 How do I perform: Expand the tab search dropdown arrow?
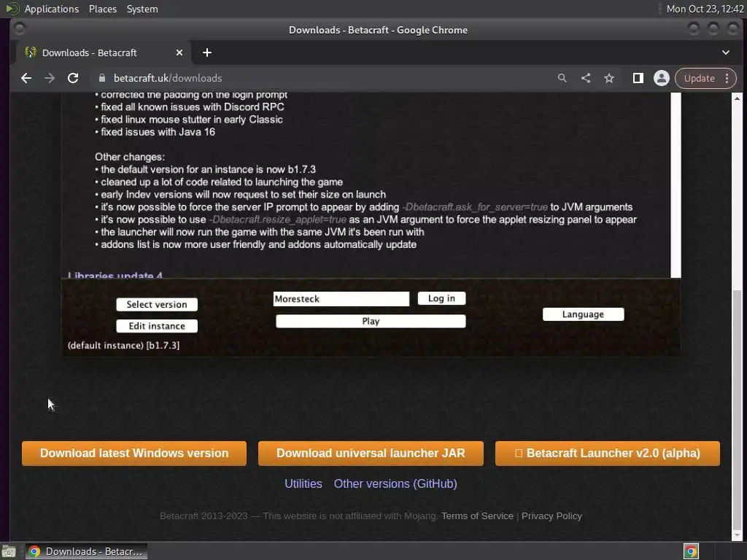click(726, 52)
